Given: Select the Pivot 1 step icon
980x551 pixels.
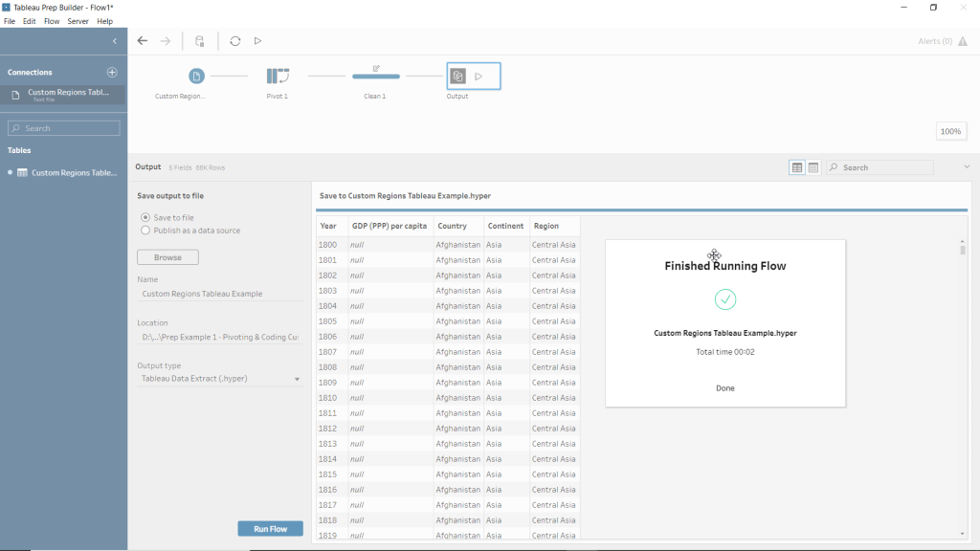Looking at the screenshot, I should 278,77.
